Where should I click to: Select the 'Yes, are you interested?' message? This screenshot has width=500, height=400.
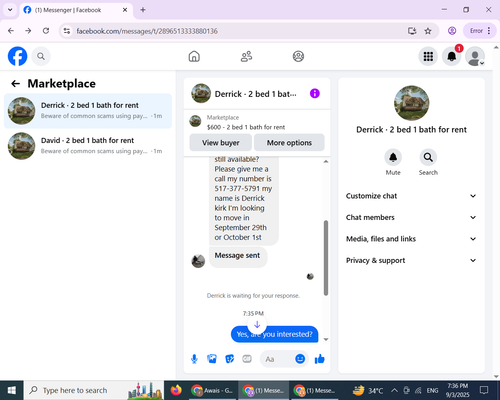tap(274, 334)
